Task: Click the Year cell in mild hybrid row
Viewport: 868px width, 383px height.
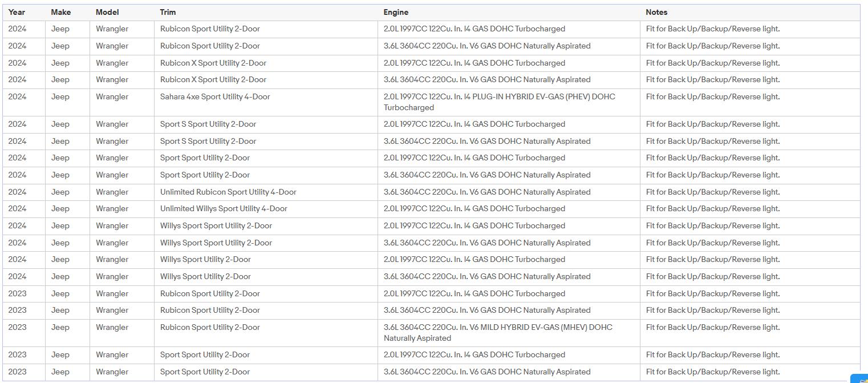Action: click(17, 328)
